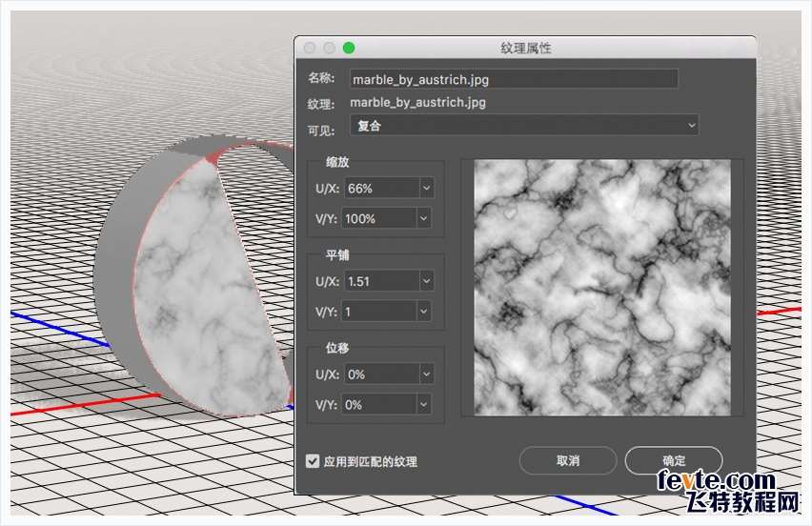812x526 pixels.
Task: Expand the 缩放 U/X dropdown arrow
Action: [x=427, y=188]
